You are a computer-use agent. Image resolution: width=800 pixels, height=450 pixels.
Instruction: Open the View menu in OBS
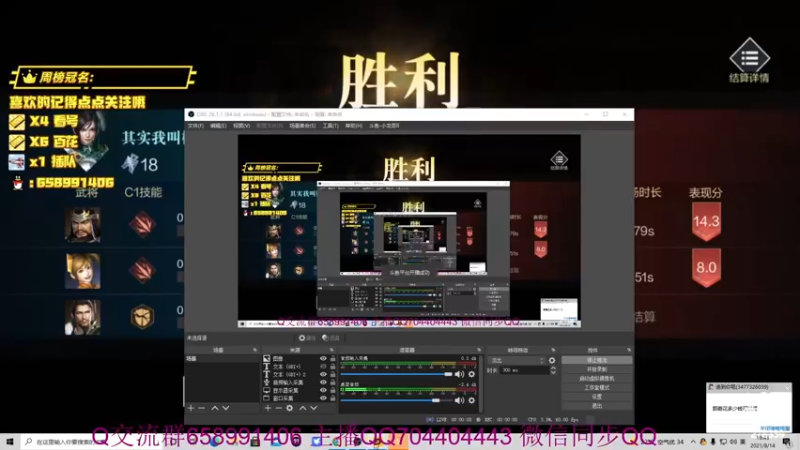click(241, 126)
